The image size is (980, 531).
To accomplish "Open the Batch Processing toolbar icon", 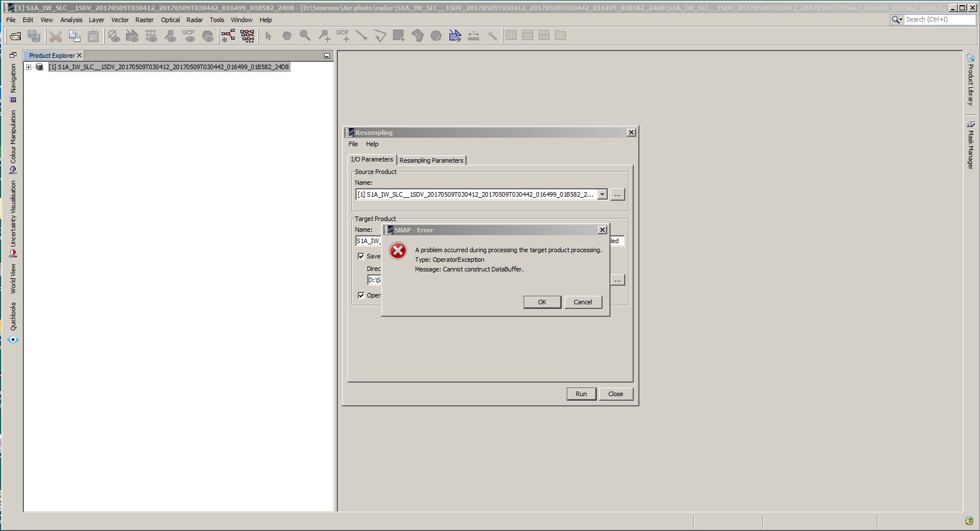I will point(248,36).
